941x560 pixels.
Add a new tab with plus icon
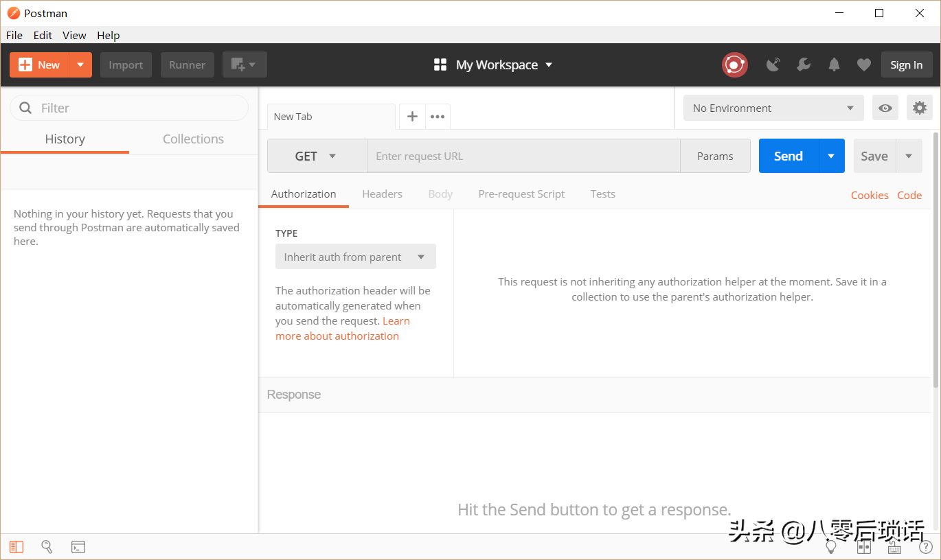412,117
